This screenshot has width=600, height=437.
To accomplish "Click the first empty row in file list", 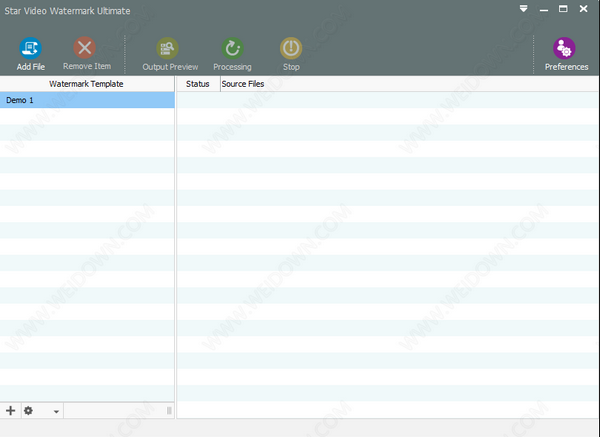I will coord(386,100).
